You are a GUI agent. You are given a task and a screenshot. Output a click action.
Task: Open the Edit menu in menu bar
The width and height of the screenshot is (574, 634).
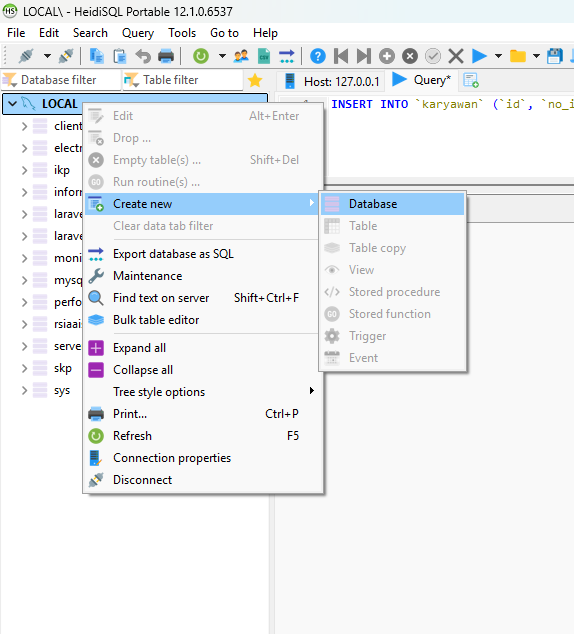tap(49, 33)
